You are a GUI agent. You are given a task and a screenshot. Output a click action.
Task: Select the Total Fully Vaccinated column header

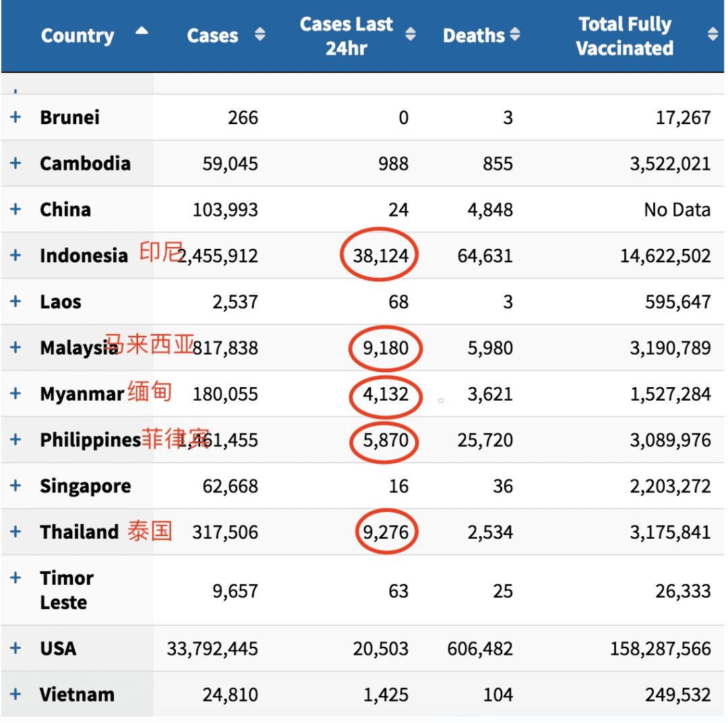click(x=624, y=36)
